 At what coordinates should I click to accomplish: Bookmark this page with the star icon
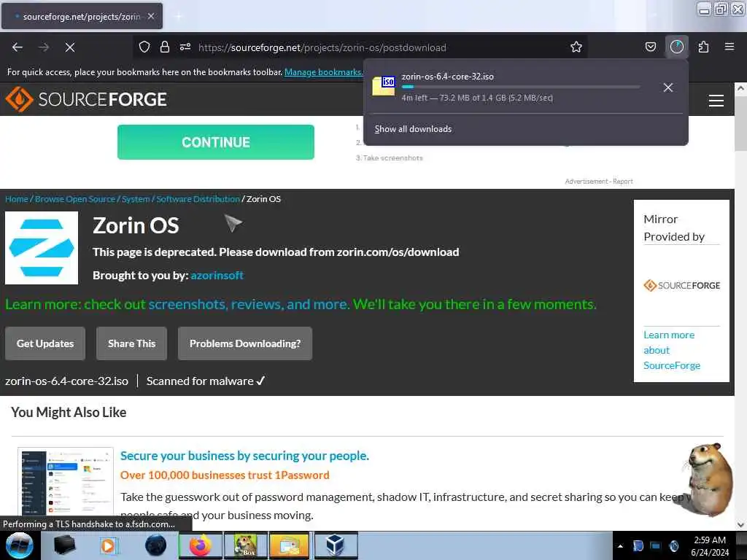pos(576,47)
